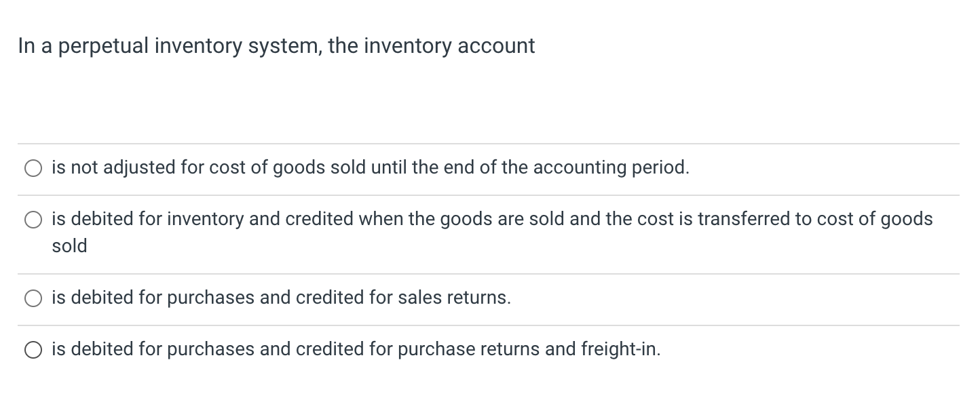Click the word 'perpetual' in the question
This screenshot has width=980, height=400.
[102, 46]
